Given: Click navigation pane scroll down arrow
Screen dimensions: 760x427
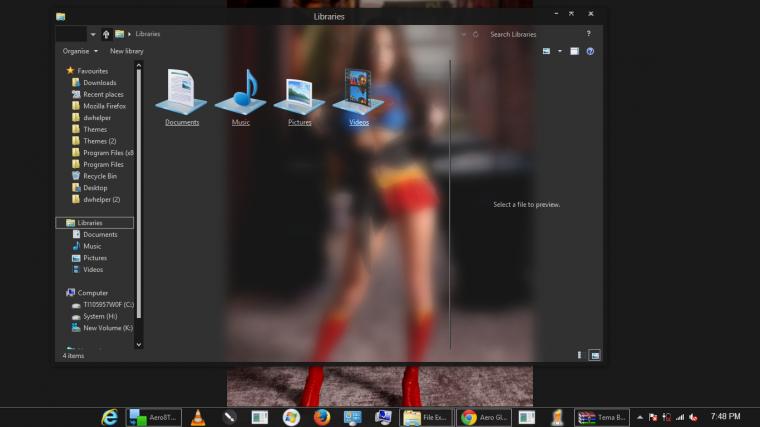Looking at the screenshot, I should 139,345.
